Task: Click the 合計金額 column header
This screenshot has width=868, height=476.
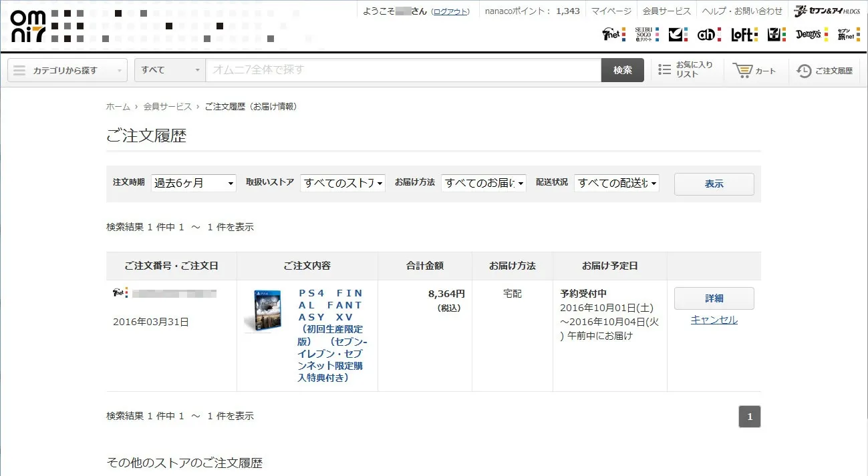Action: pos(425,266)
